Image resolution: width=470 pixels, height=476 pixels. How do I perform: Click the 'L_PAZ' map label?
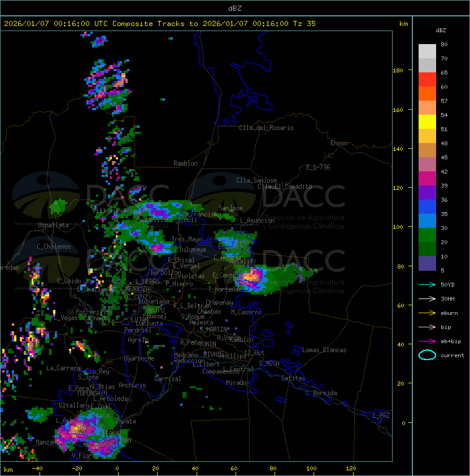point(381,416)
